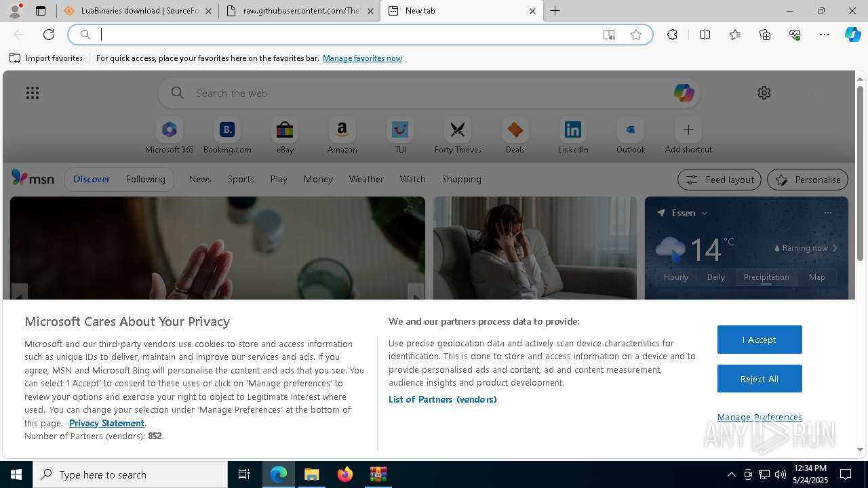
Task: Open Settings and more ellipsis menu
Action: point(825,35)
